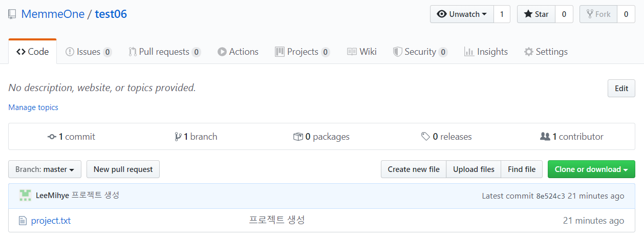View the 1 contributor list
The height and width of the screenshot is (238, 644).
[x=572, y=137]
